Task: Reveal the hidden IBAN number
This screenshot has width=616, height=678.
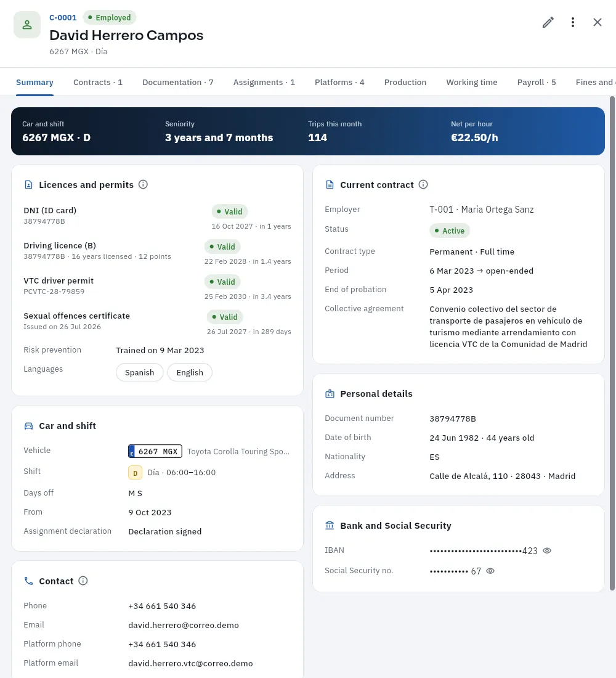Action: point(547,551)
